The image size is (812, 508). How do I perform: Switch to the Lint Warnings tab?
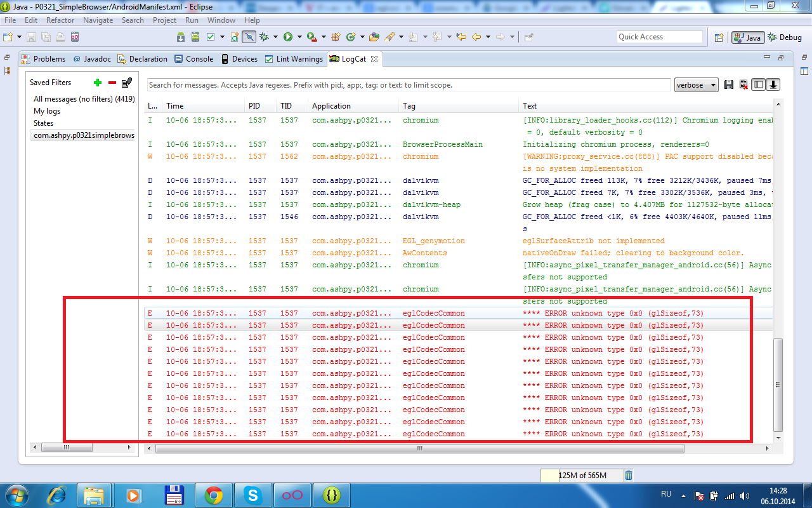294,59
